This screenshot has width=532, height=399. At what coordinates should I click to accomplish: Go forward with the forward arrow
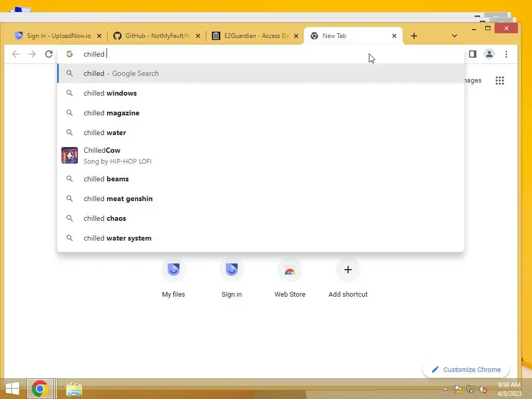click(32, 54)
